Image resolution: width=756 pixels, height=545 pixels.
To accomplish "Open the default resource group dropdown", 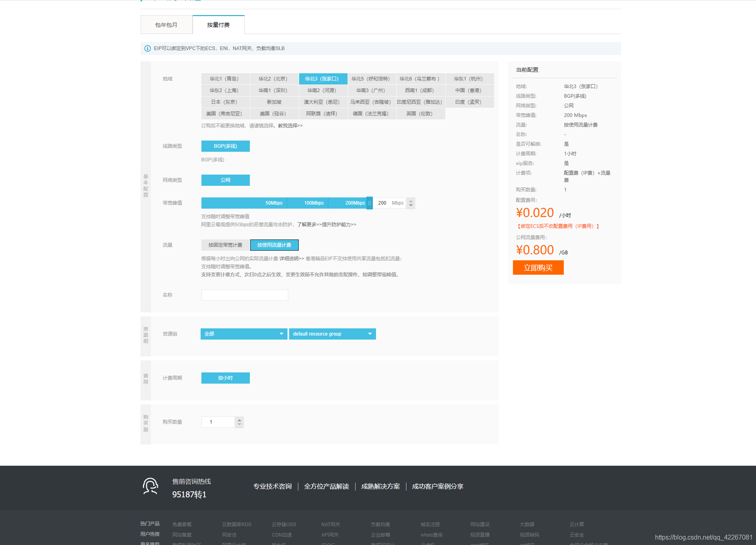I will coord(332,334).
